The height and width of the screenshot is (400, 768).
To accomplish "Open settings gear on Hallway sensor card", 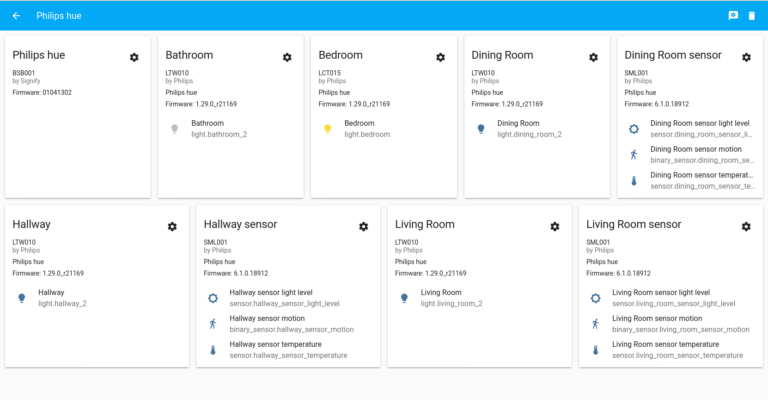I will pyautogui.click(x=363, y=227).
